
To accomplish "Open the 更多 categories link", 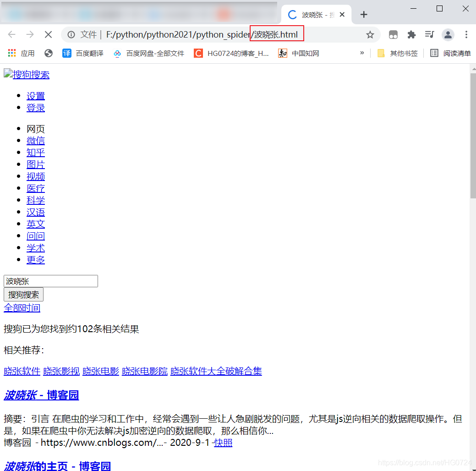I will tap(36, 260).
